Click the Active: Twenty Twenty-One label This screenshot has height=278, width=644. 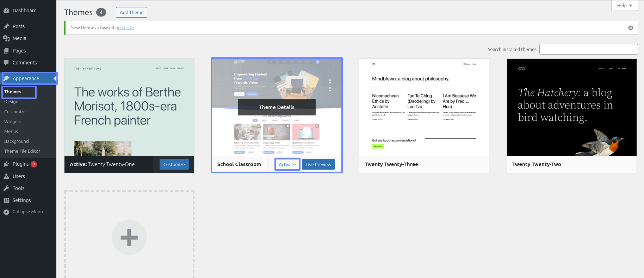click(x=102, y=164)
